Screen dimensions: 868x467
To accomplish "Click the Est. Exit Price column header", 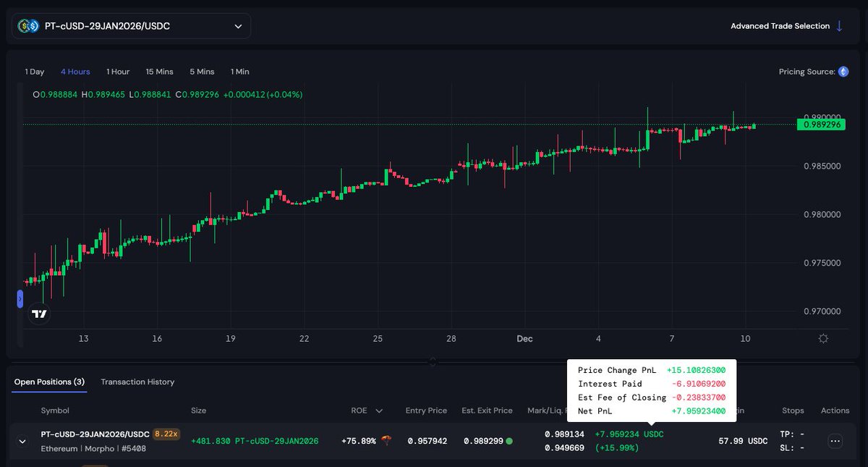I will pyautogui.click(x=487, y=411).
